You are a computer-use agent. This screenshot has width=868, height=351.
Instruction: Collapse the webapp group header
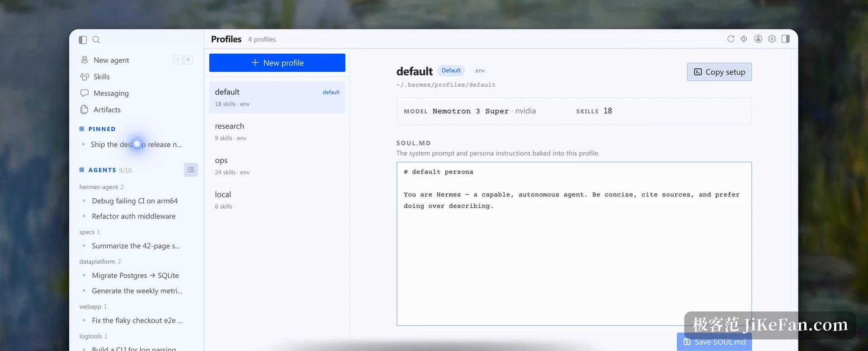[x=93, y=307]
